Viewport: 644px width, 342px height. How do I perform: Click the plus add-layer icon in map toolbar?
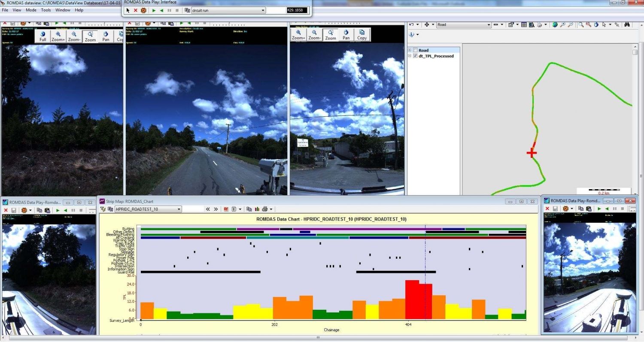pyautogui.click(x=427, y=24)
